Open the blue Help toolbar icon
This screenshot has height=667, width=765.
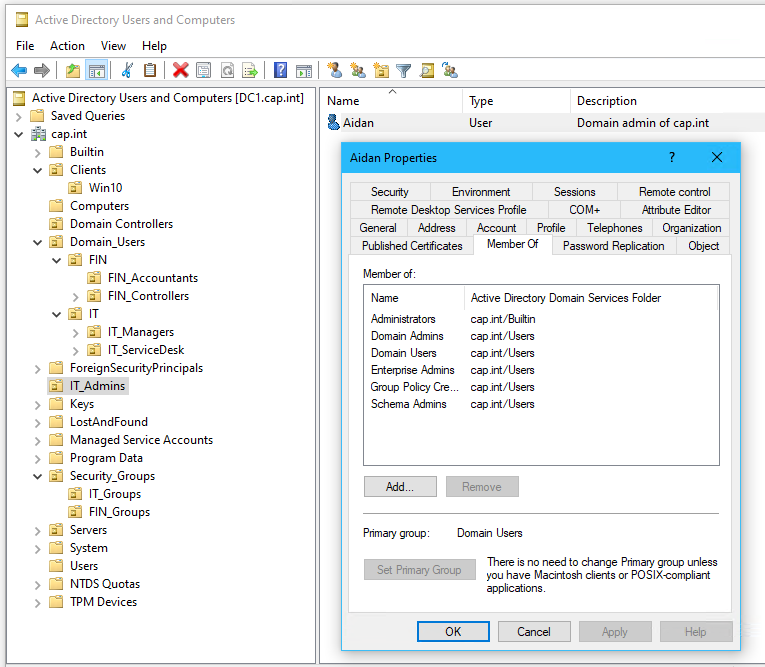tap(281, 71)
